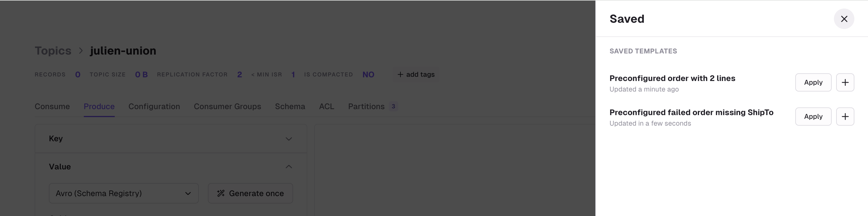The image size is (868, 216).
Task: Click the SAVED TEMPLATES heading
Action: [x=643, y=51]
